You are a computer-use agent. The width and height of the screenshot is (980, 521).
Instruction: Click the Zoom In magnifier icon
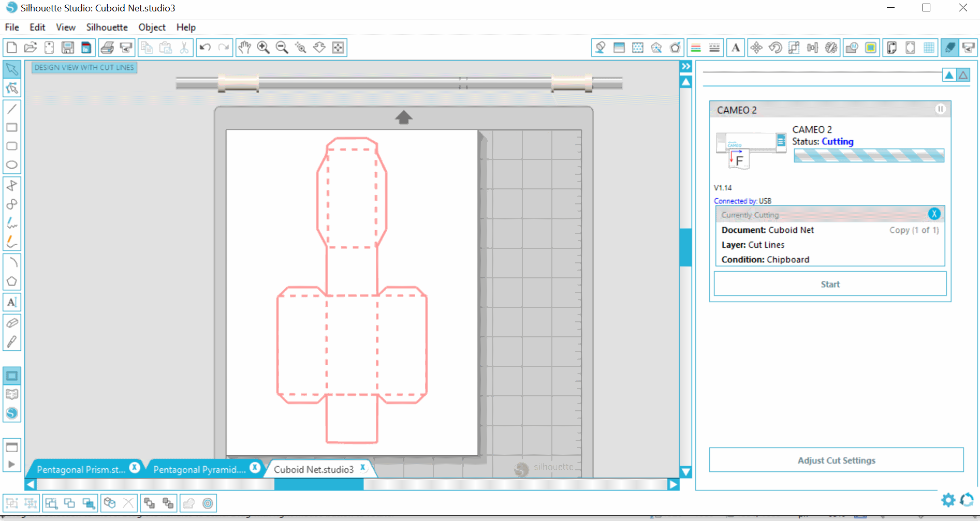click(264, 48)
